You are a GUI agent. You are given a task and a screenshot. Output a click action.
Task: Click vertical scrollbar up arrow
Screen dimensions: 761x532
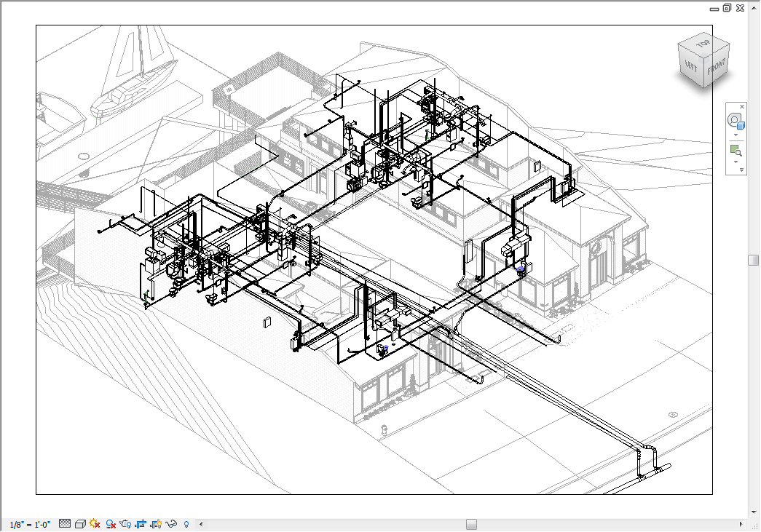(754, 8)
